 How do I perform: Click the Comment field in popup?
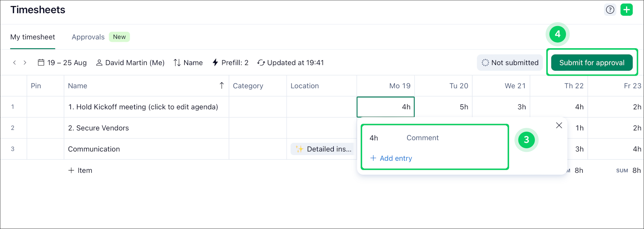[423, 138]
